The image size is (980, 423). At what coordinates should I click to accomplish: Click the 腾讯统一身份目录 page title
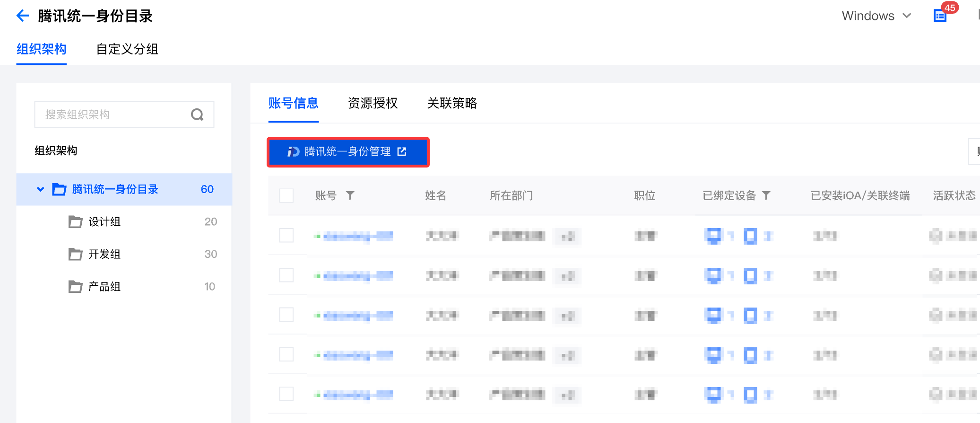point(95,16)
